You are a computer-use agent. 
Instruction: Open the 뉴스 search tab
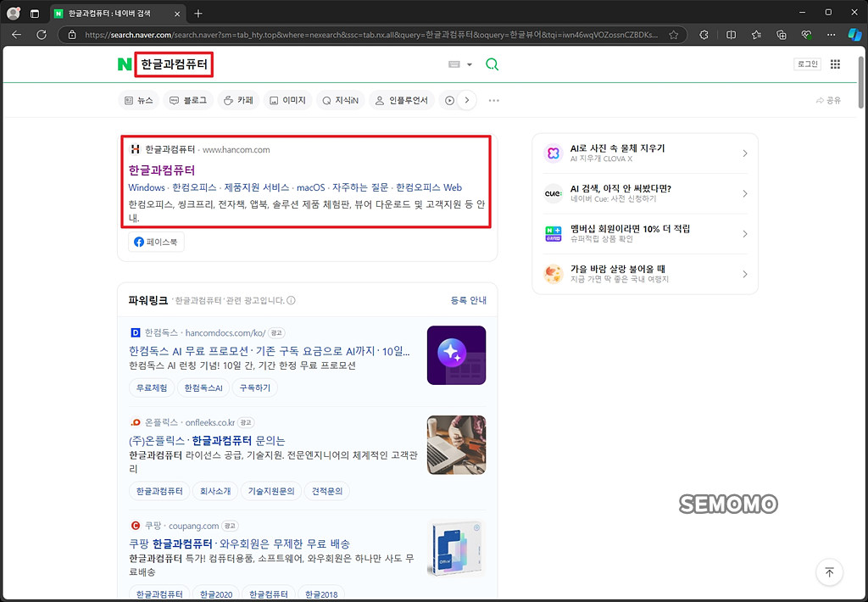pyautogui.click(x=139, y=100)
